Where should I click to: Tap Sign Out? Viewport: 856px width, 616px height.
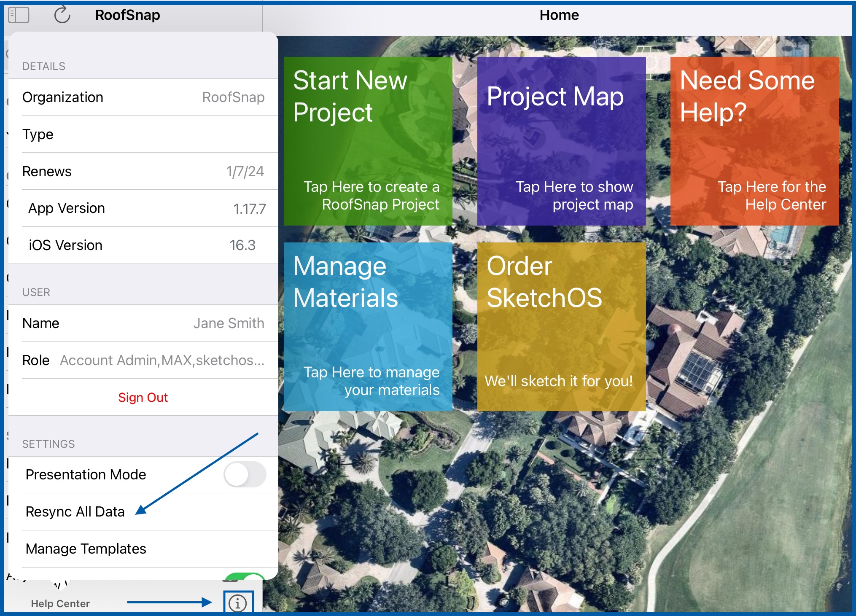(x=143, y=398)
